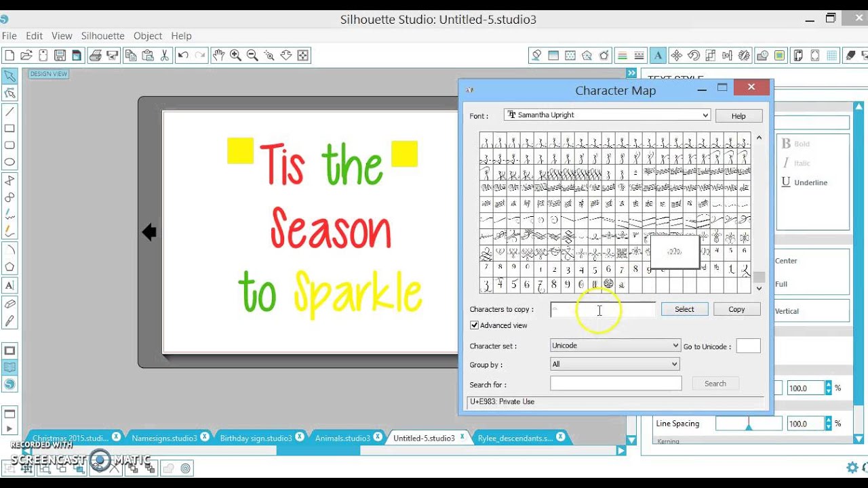Open the Edit menu
This screenshot has height=488, width=868.
(35, 36)
